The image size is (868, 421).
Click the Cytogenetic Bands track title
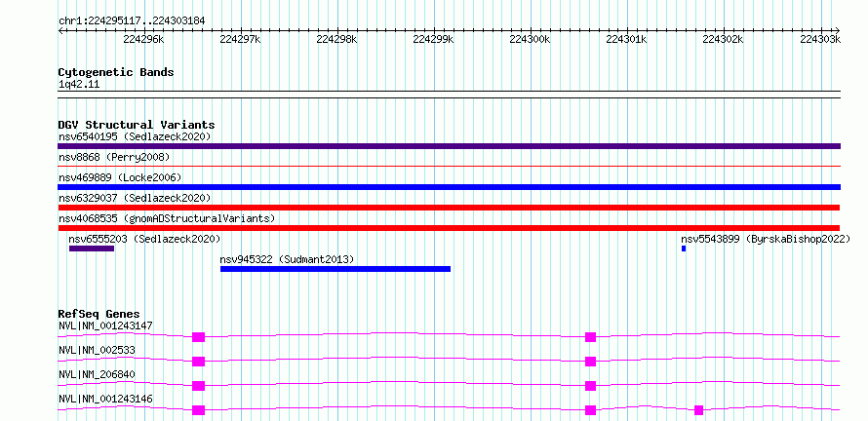pos(116,72)
